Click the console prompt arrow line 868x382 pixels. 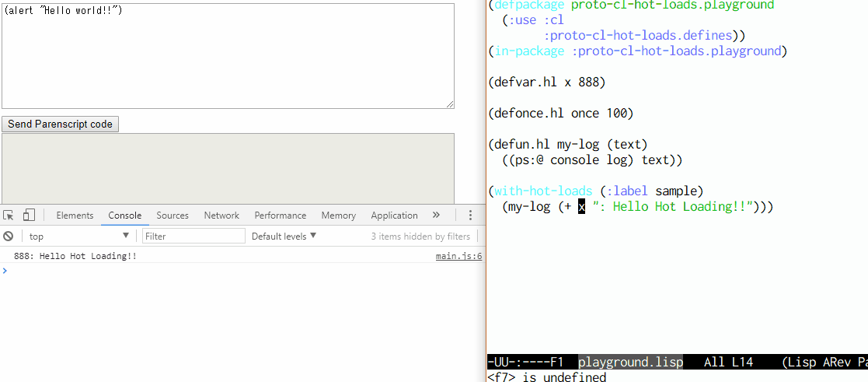242,271
